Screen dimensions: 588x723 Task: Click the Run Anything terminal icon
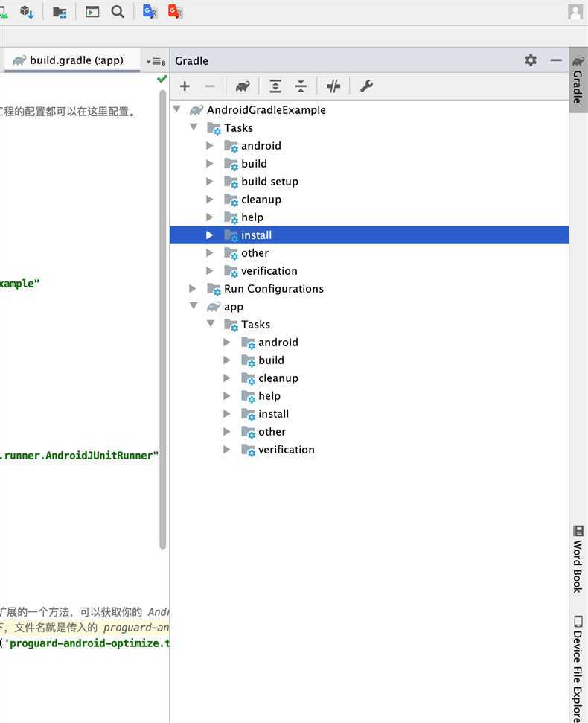[92, 12]
